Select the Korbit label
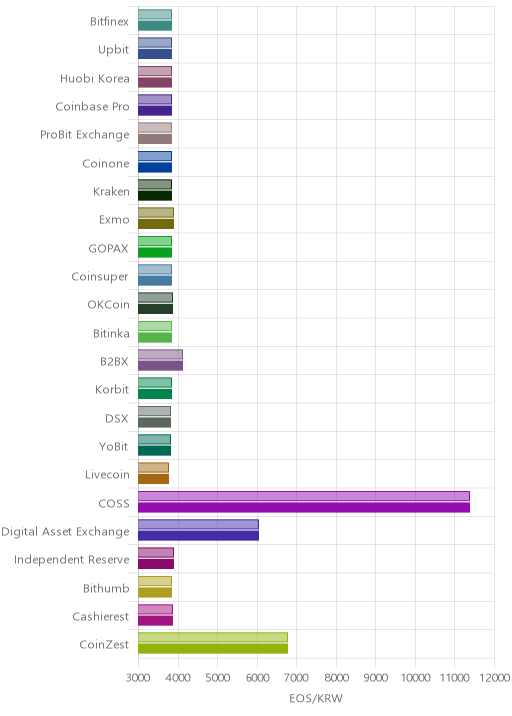Screen dimensions: 512x716 112,390
